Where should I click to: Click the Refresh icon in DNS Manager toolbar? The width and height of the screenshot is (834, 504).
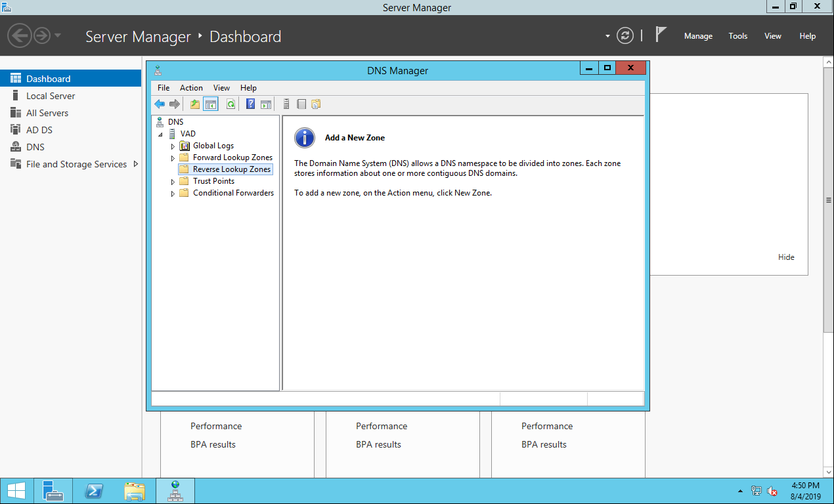click(x=230, y=104)
